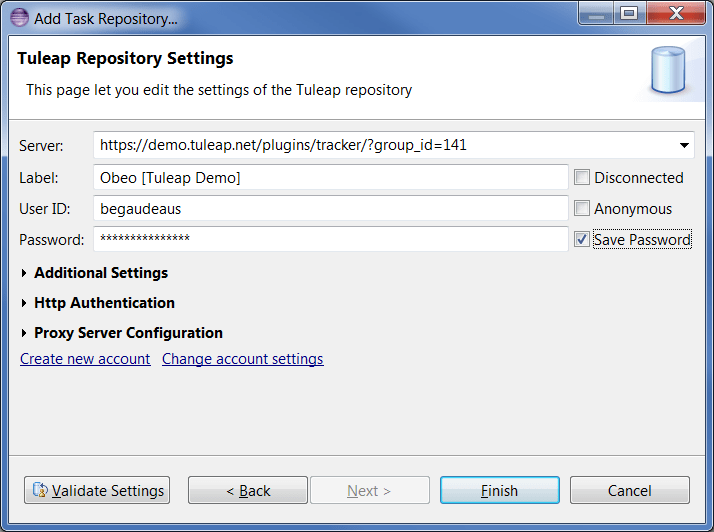Focus the User ID field
The width and height of the screenshot is (714, 532).
(x=330, y=209)
